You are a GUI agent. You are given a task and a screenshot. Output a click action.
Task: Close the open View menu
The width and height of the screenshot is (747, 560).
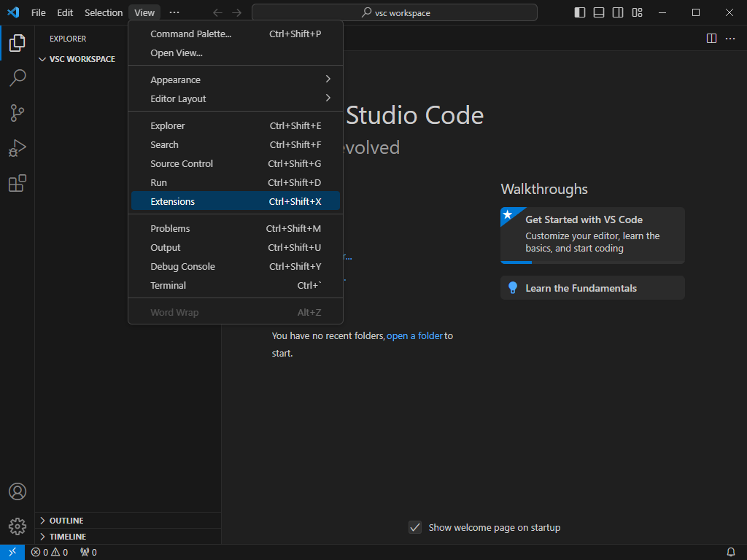tap(144, 12)
